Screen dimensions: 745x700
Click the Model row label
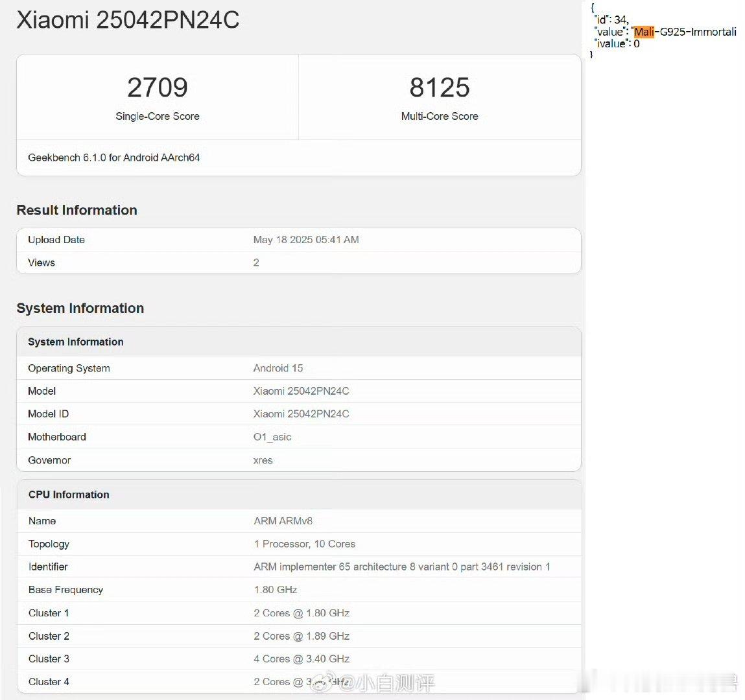(41, 391)
